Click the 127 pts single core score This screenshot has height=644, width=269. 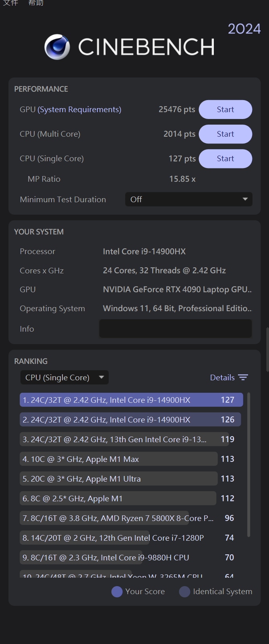click(182, 158)
